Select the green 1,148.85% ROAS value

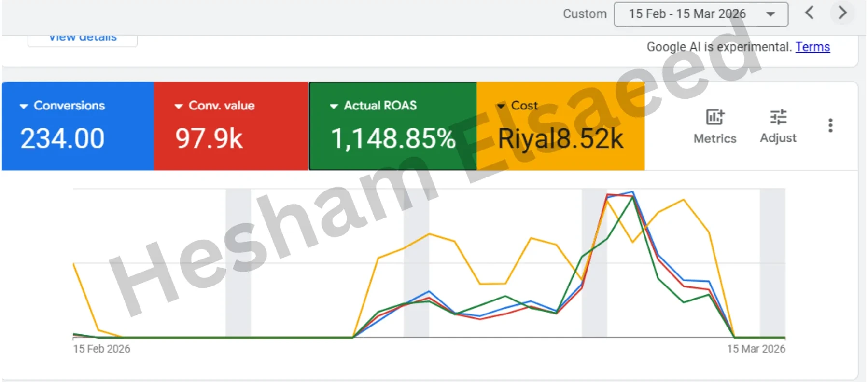pyautogui.click(x=393, y=138)
